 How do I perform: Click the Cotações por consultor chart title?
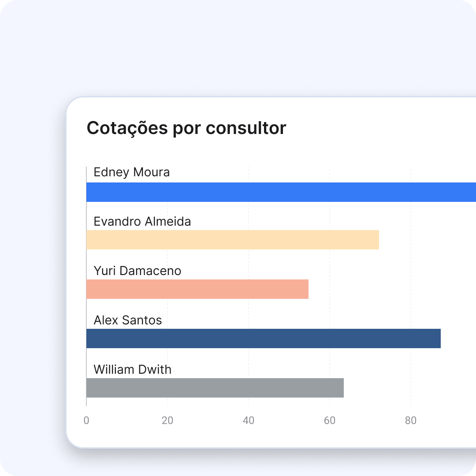click(186, 128)
